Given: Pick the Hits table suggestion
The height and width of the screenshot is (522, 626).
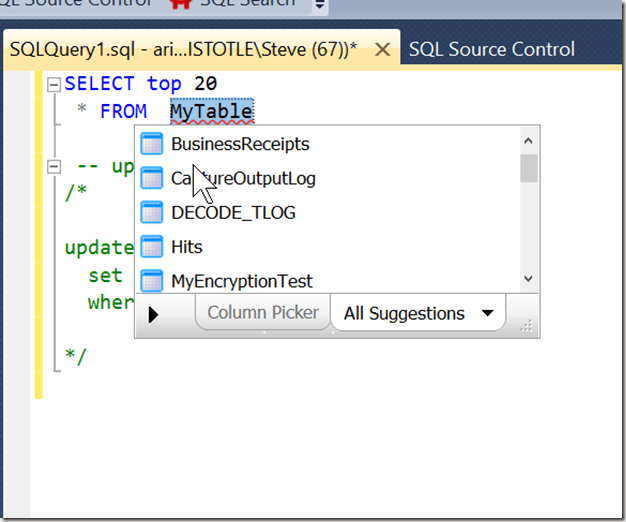Looking at the screenshot, I should pyautogui.click(x=327, y=247).
